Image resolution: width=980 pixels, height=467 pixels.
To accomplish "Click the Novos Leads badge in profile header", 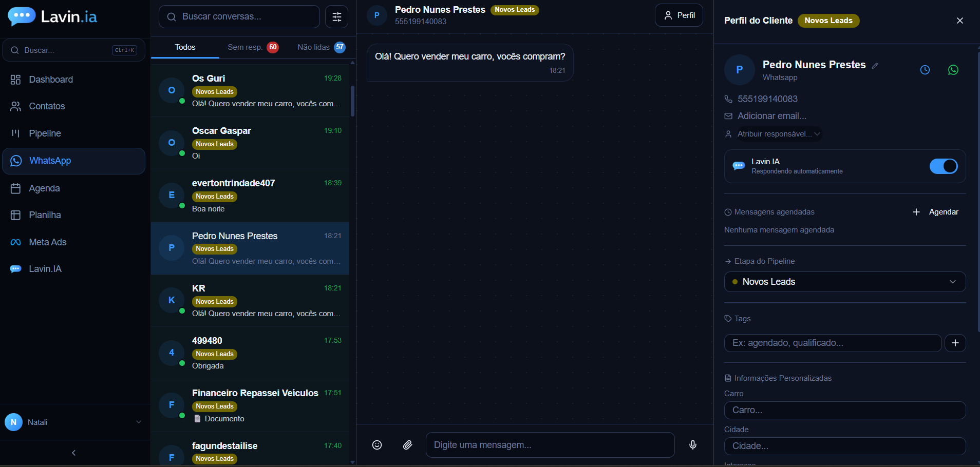I will coord(828,21).
